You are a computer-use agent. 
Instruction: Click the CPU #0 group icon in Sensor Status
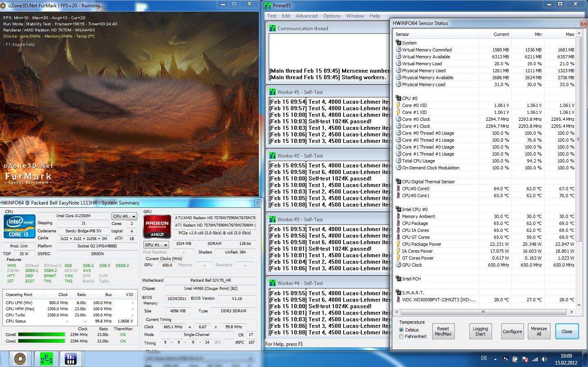click(398, 98)
